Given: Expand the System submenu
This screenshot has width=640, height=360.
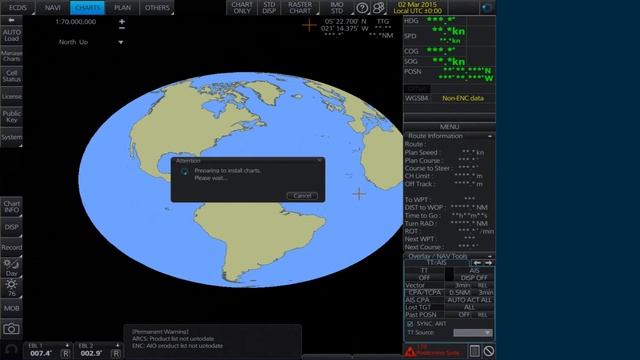Looking at the screenshot, I should click(x=11, y=137).
